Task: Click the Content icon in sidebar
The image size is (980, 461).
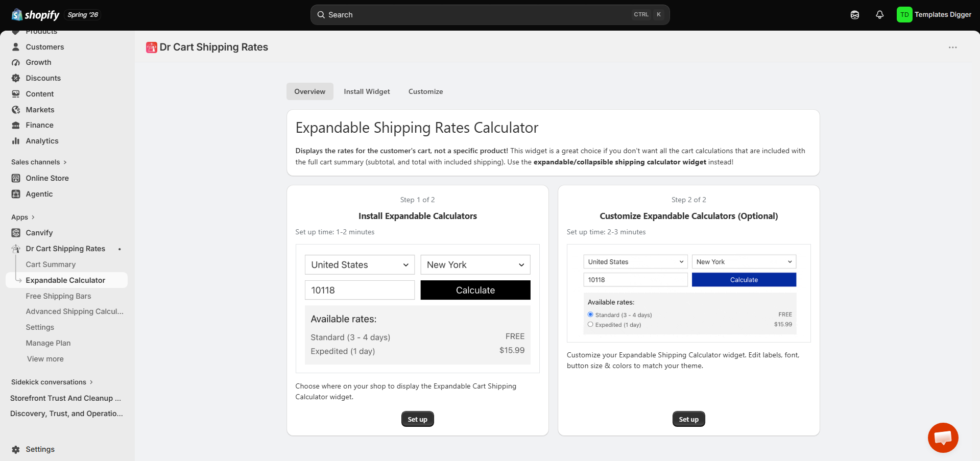Action: [16, 94]
